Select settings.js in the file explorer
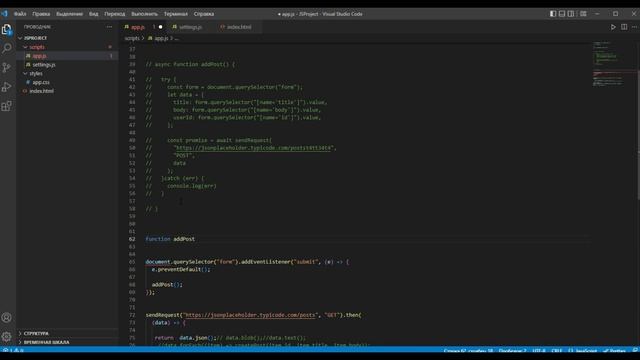The image size is (640, 360). (67, 64)
